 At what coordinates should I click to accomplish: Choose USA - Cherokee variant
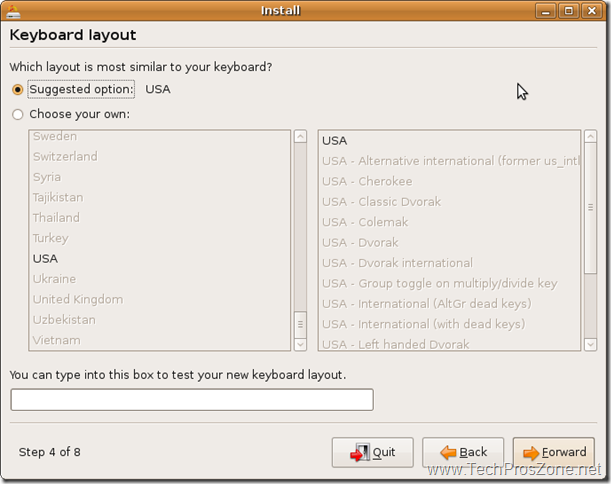[449, 182]
